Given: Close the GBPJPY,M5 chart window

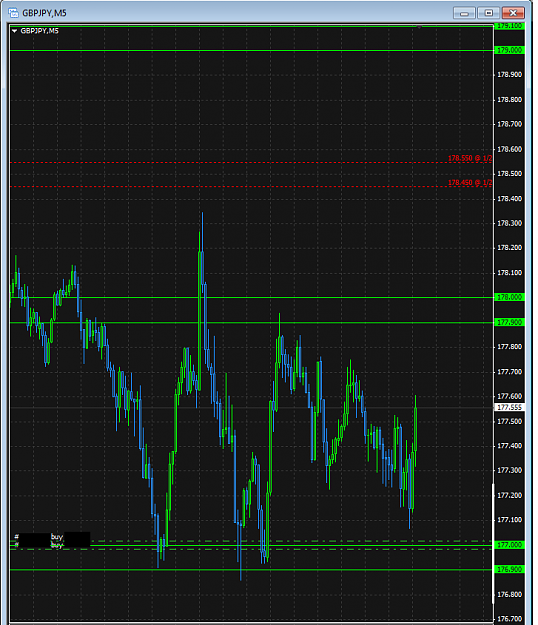Looking at the screenshot, I should (x=513, y=13).
